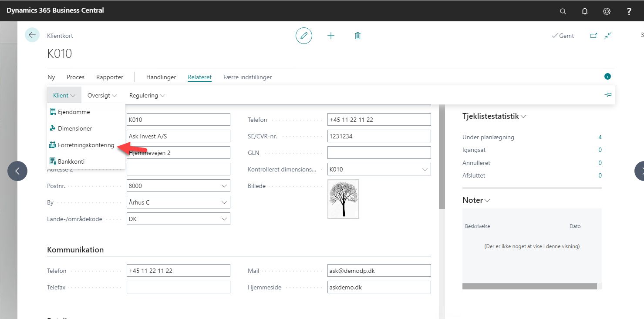644x319 pixels.
Task: Create new record with plus icon
Action: (x=331, y=36)
